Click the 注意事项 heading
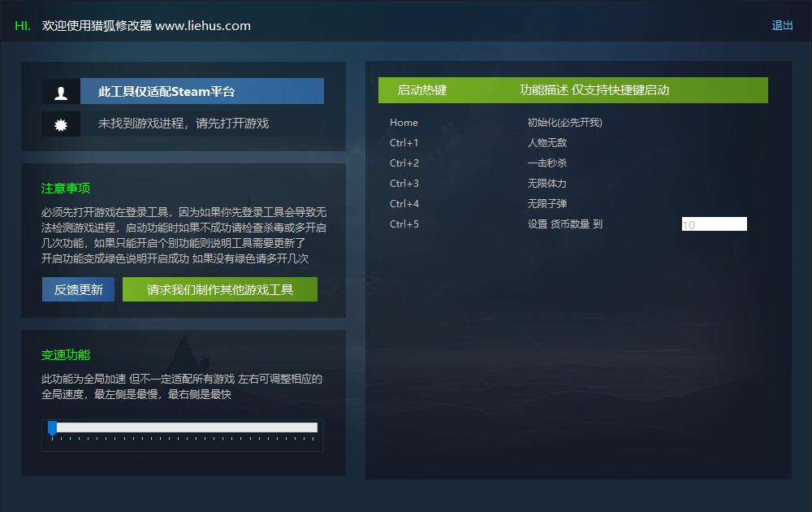Screen dimensions: 812x512 point(66,189)
